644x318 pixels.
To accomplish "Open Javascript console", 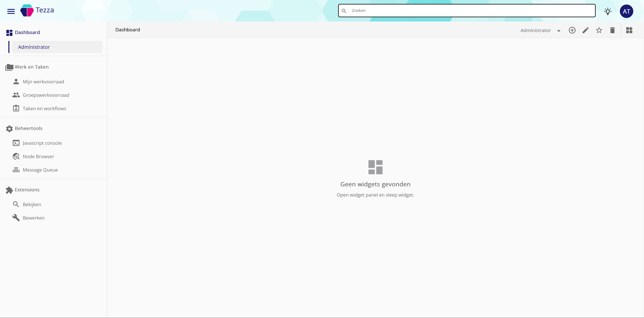I will [x=42, y=143].
